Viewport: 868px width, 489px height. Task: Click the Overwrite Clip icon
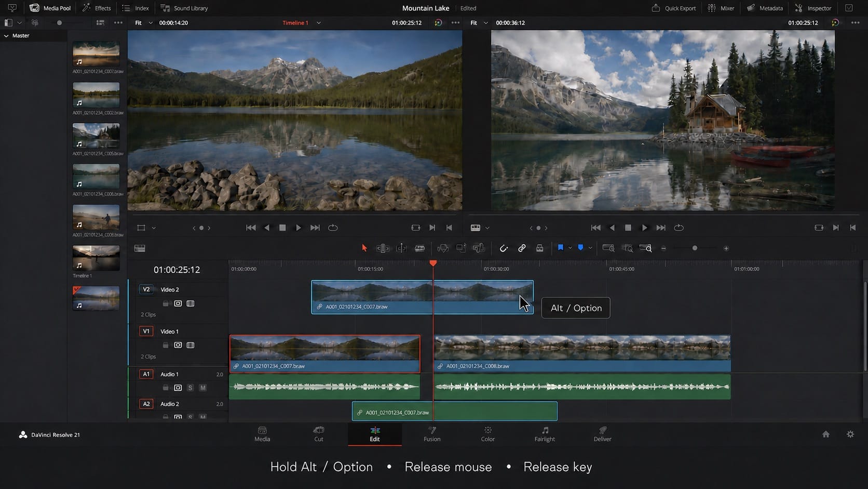(x=461, y=248)
